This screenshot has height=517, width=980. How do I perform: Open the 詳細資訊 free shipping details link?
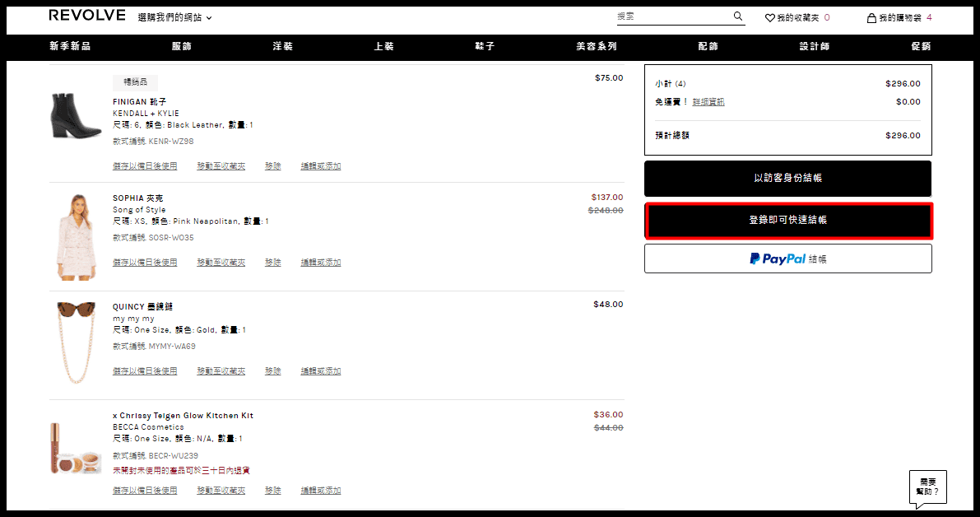click(708, 102)
